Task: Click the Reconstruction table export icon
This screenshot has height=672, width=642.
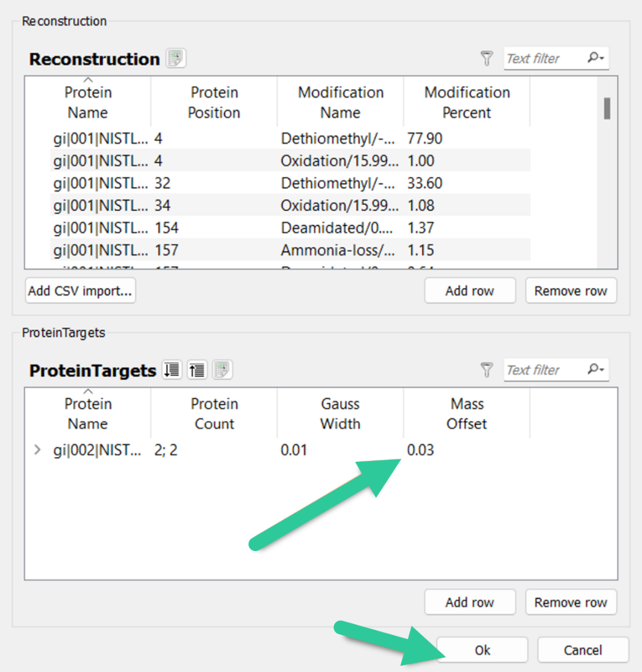Action: coord(176,58)
